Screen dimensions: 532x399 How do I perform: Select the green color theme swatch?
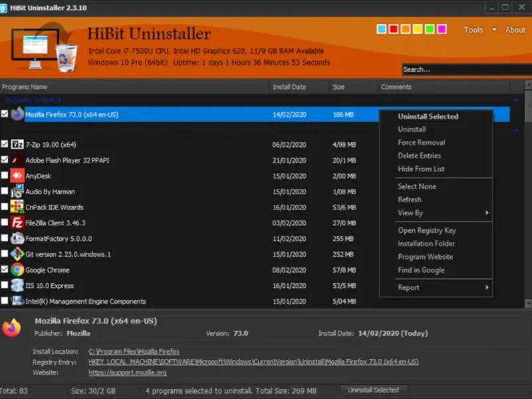point(430,29)
